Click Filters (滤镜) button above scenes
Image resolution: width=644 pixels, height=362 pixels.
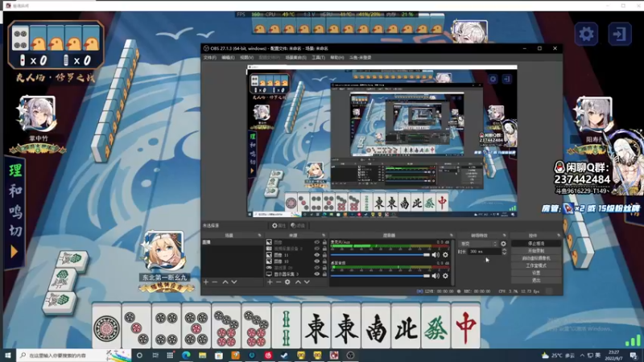(x=298, y=225)
